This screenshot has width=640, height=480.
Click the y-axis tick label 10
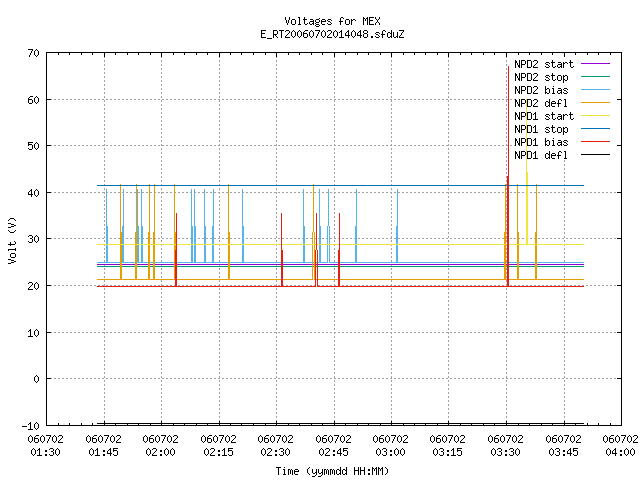[33, 333]
